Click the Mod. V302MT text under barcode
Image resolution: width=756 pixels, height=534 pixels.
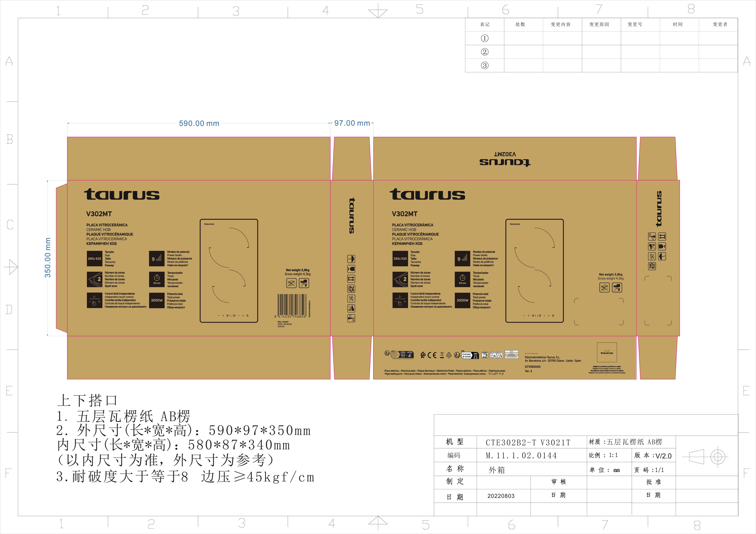283,322
